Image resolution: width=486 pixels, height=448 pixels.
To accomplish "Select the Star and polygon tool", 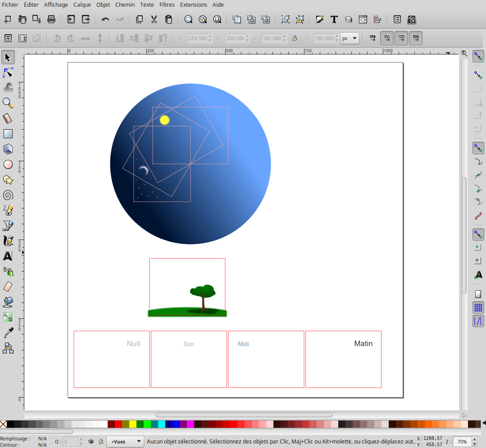I will coord(8,180).
